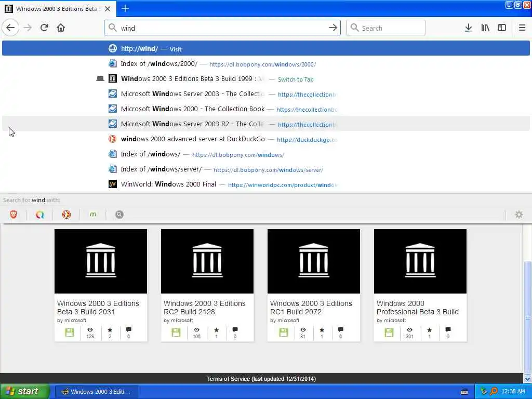This screenshot has height=399, width=532.
Task: Click reviews comment icon on RC2 Build 2128 card
Action: click(x=235, y=330)
